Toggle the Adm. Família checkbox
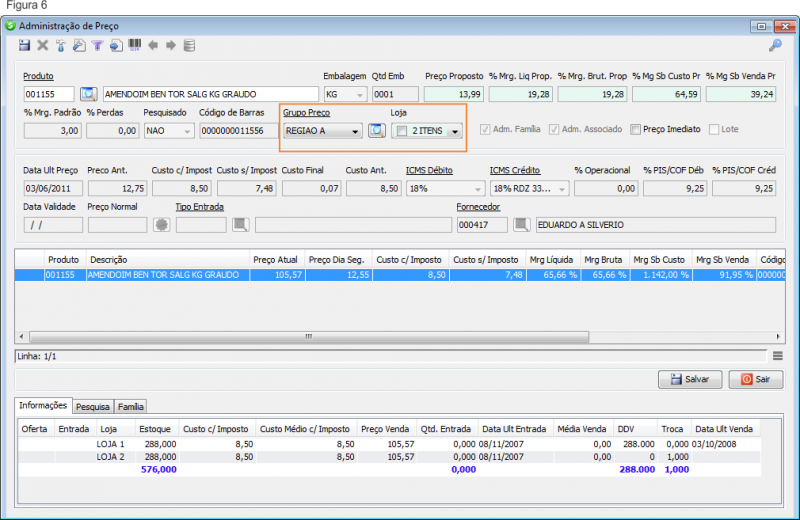The image size is (800, 520). [485, 130]
